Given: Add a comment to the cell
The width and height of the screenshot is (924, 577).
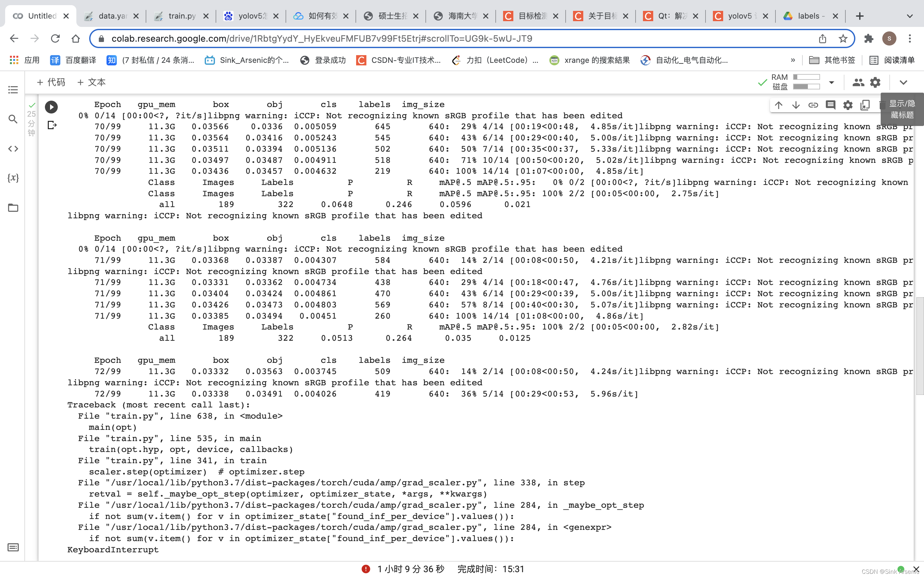Looking at the screenshot, I should pos(830,105).
